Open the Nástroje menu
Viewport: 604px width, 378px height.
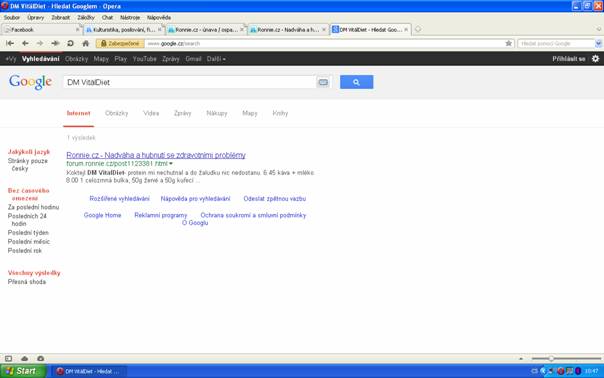[x=130, y=17]
